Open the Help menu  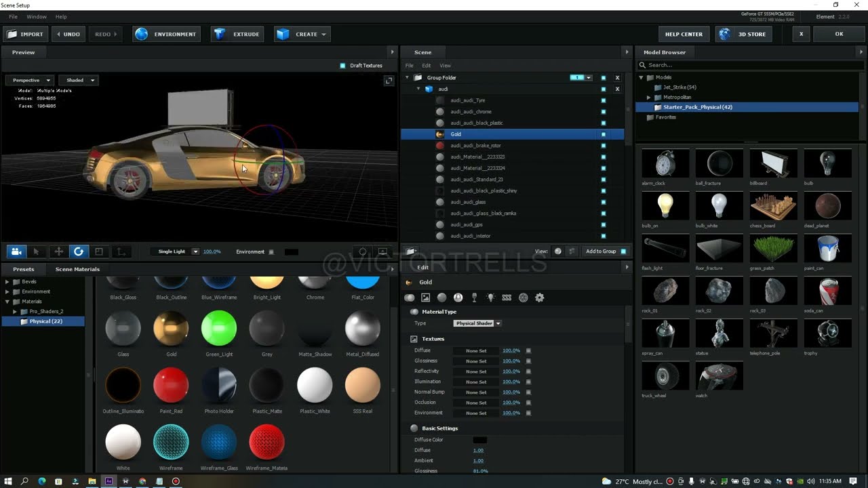click(61, 16)
